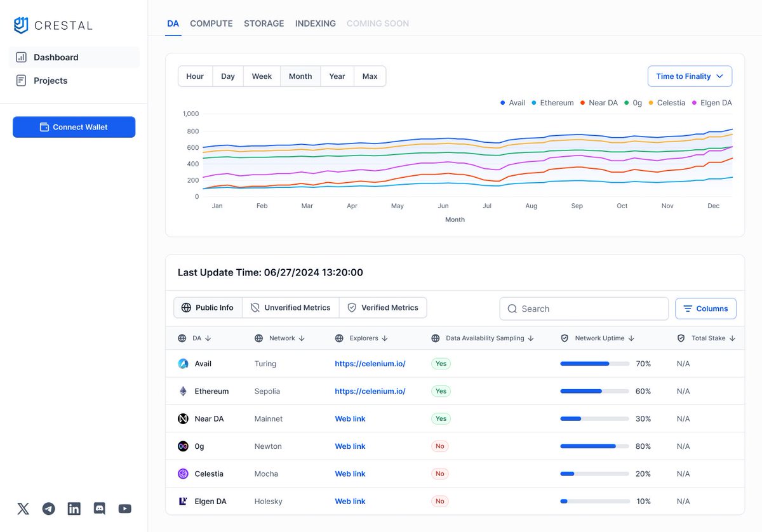Toggle Elgen DA series in chart legend
The image size is (762, 532).
712,103
